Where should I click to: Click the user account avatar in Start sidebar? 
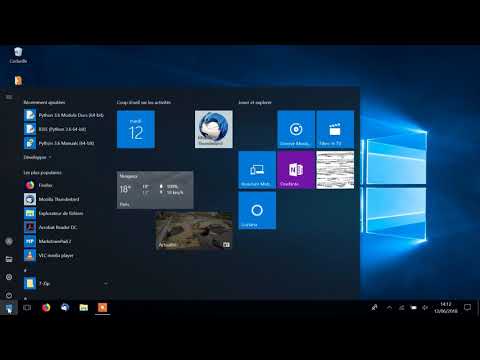[x=9, y=241]
